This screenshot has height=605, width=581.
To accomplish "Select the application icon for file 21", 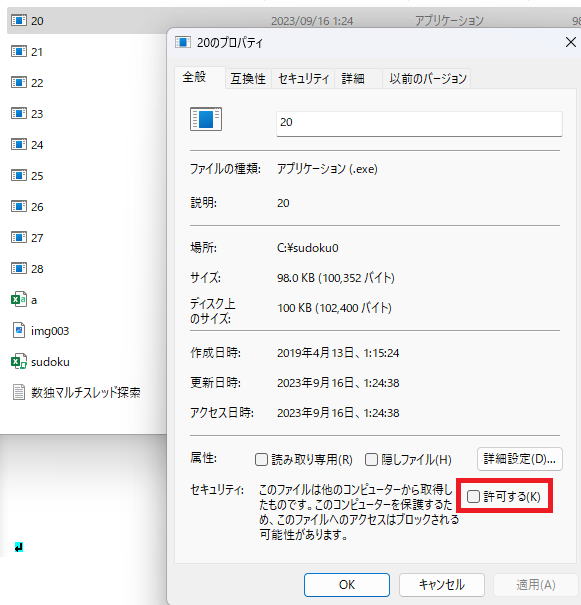I will (x=19, y=51).
